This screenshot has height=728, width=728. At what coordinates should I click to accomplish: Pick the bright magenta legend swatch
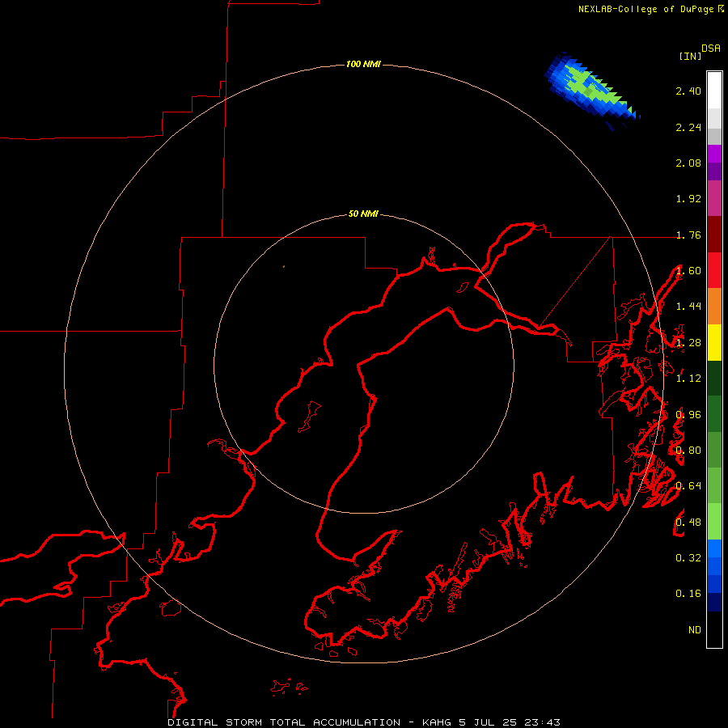point(714,154)
